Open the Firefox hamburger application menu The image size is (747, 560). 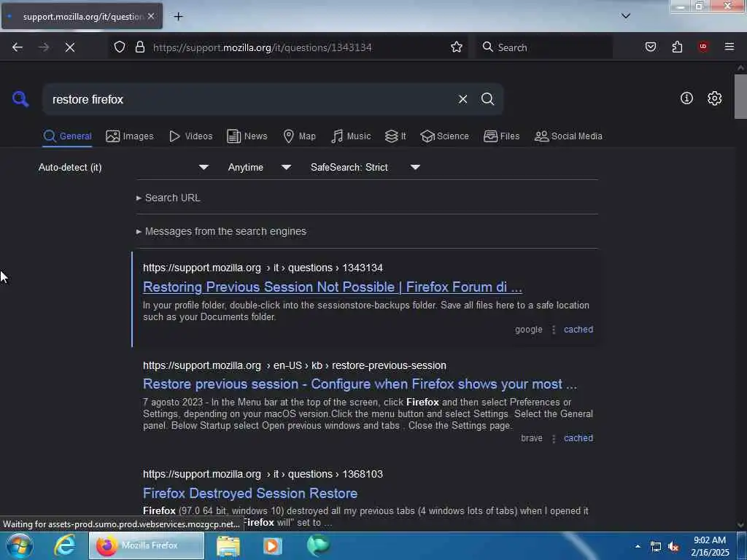(729, 47)
